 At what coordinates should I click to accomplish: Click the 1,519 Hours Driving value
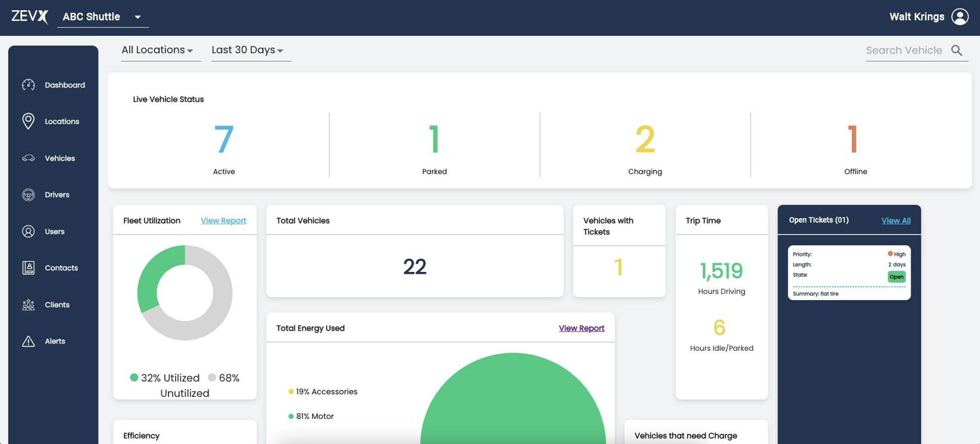click(721, 271)
